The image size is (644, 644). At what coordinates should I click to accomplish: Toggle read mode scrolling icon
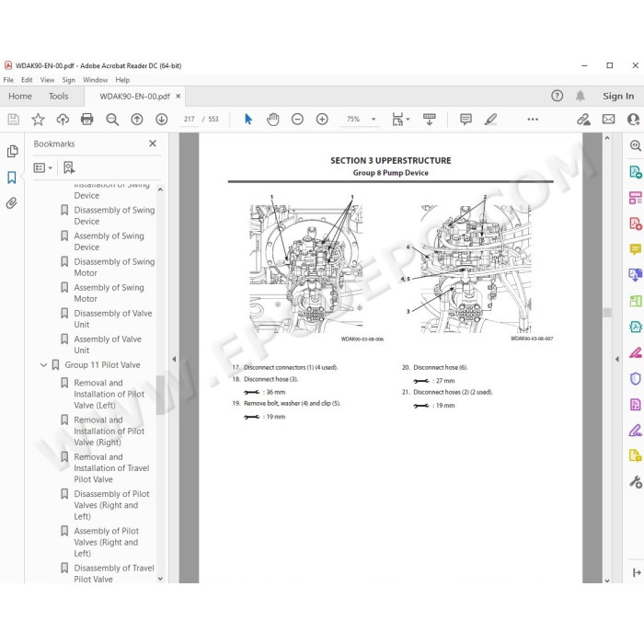(x=430, y=120)
